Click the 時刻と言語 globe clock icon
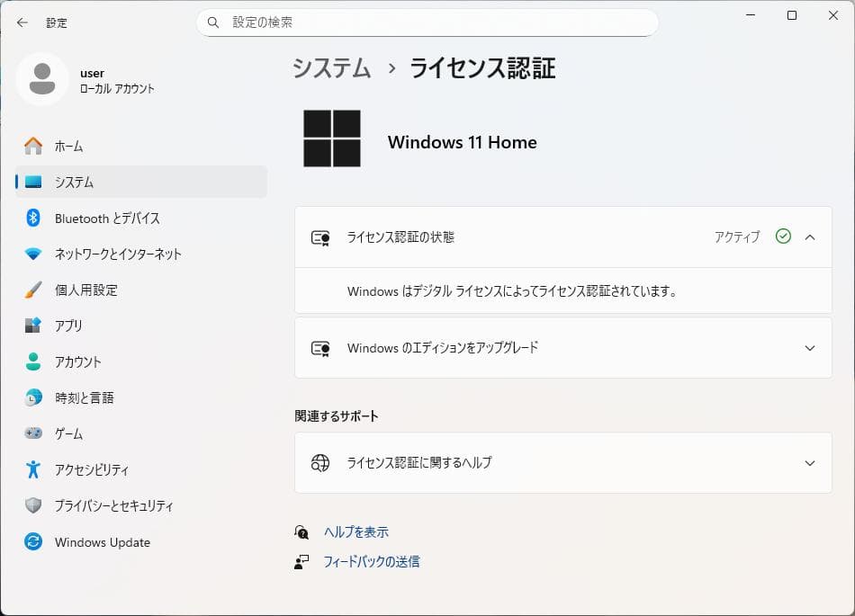This screenshot has width=855, height=616. tap(33, 397)
